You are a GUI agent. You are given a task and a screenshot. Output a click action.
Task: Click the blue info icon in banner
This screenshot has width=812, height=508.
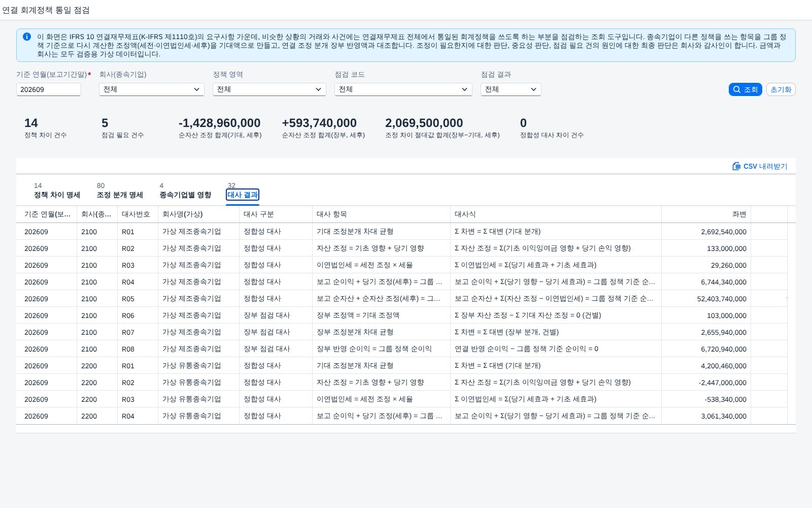pos(27,37)
